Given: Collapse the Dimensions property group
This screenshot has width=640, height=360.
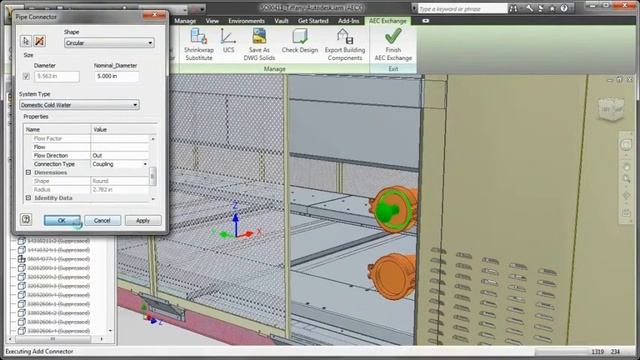Looking at the screenshot, I should (x=28, y=173).
